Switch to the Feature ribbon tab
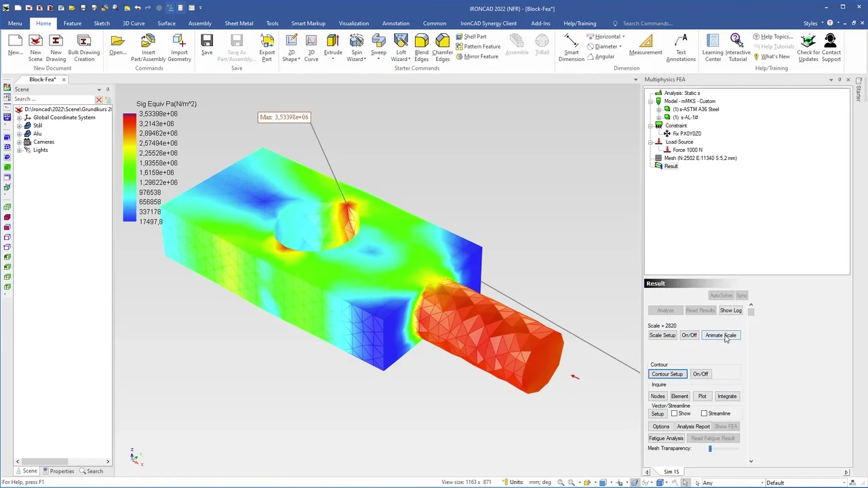Viewport: 868px width, 488px height. pos(73,24)
